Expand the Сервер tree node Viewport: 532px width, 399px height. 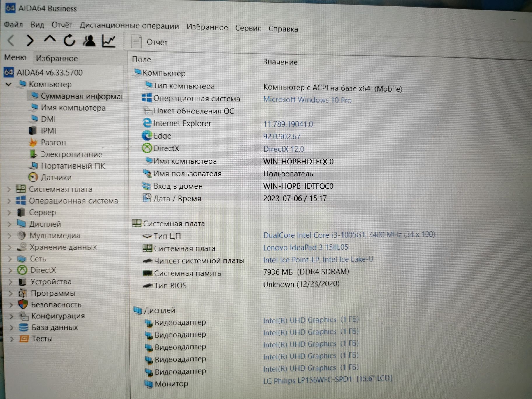tap(9, 213)
